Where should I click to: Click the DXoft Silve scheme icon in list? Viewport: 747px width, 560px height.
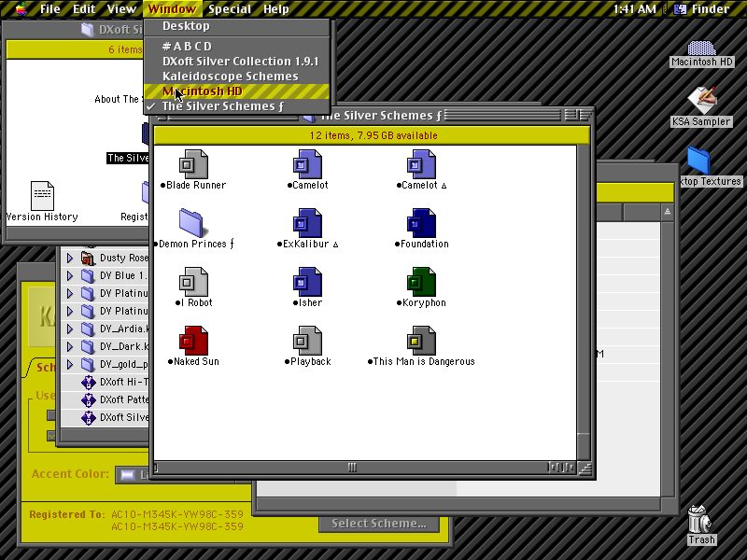(x=88, y=417)
